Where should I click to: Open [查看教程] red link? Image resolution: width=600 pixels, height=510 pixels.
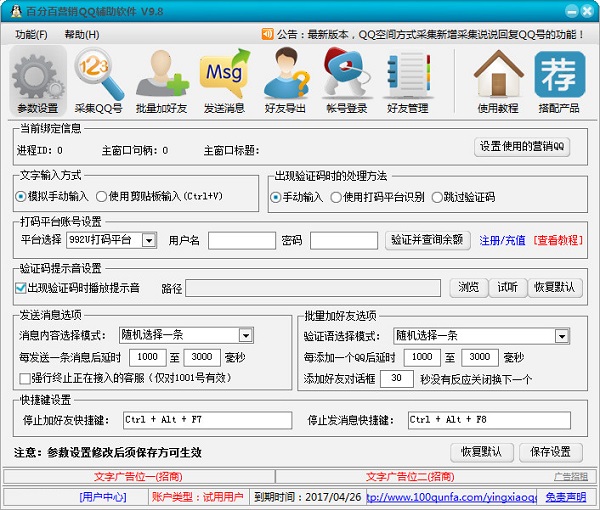pyautogui.click(x=558, y=240)
